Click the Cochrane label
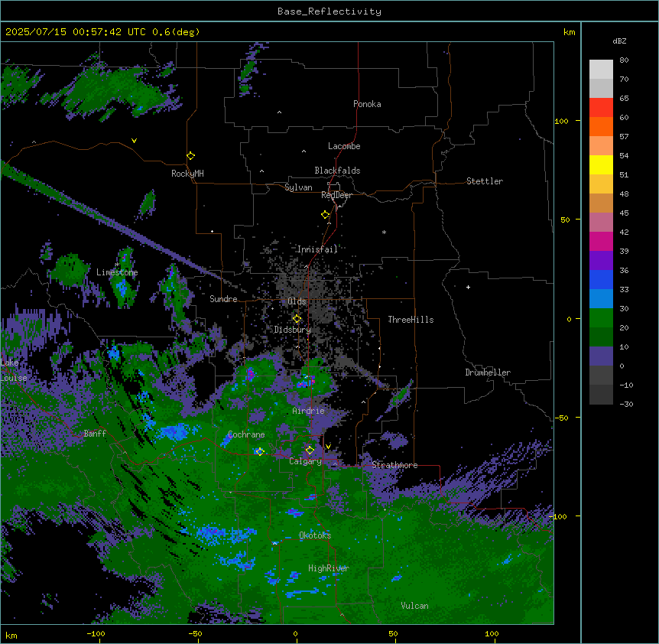 pyautogui.click(x=246, y=434)
